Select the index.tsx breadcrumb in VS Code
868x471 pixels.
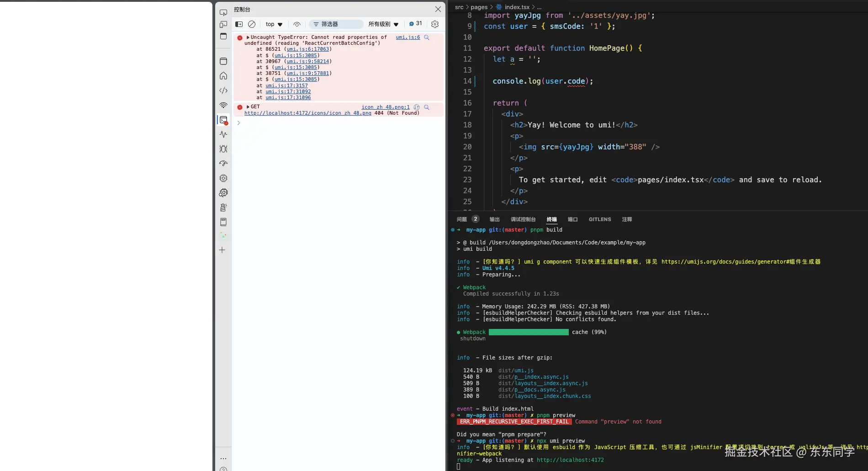(x=517, y=7)
